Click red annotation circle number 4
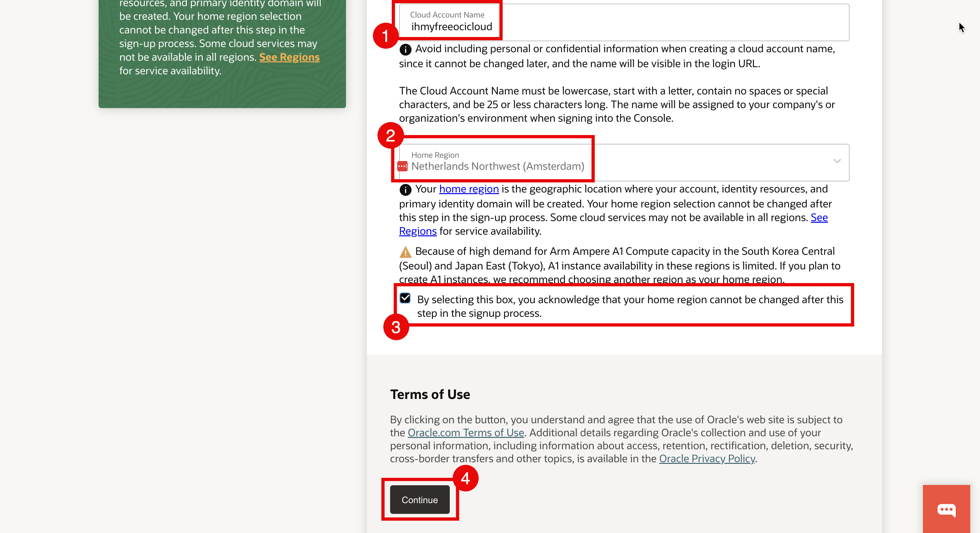980x533 pixels. coord(465,478)
